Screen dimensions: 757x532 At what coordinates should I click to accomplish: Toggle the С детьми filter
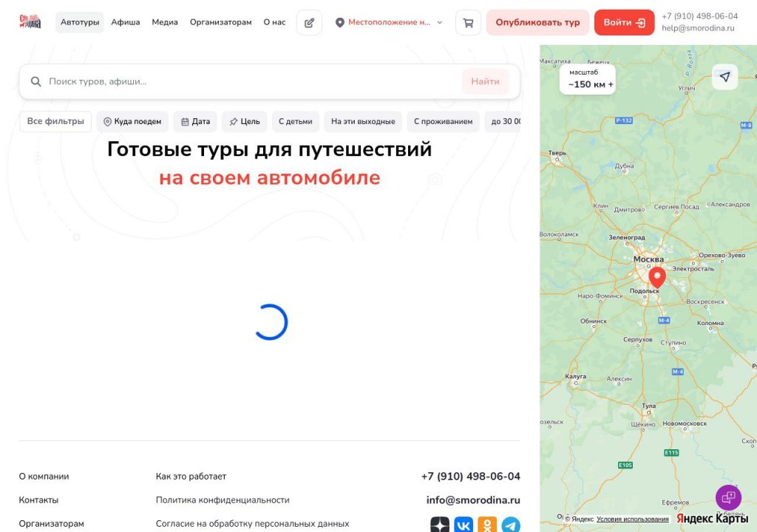click(295, 121)
